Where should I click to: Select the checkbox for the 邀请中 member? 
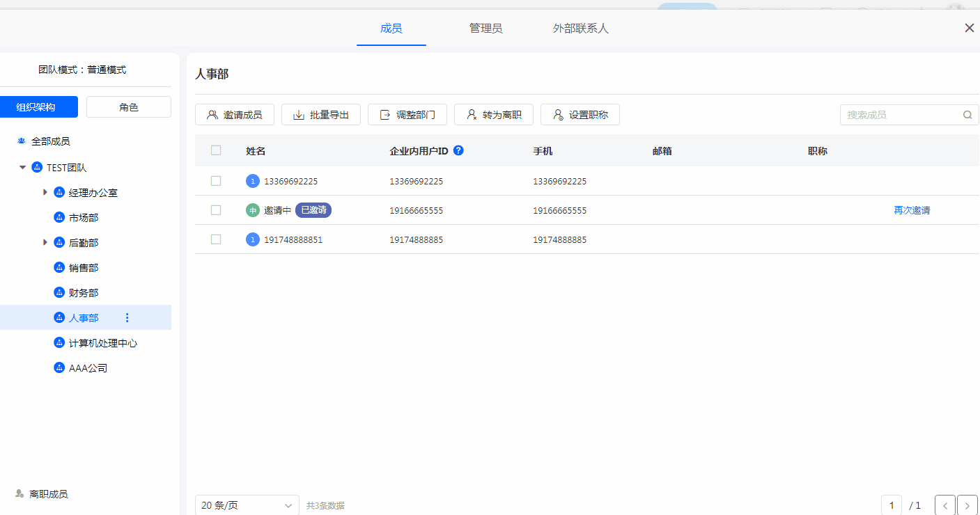point(216,210)
